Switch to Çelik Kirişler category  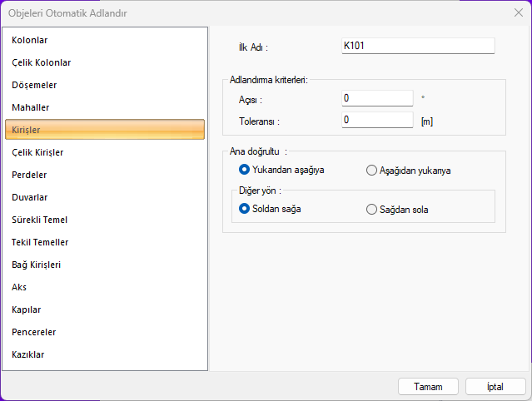(38, 152)
